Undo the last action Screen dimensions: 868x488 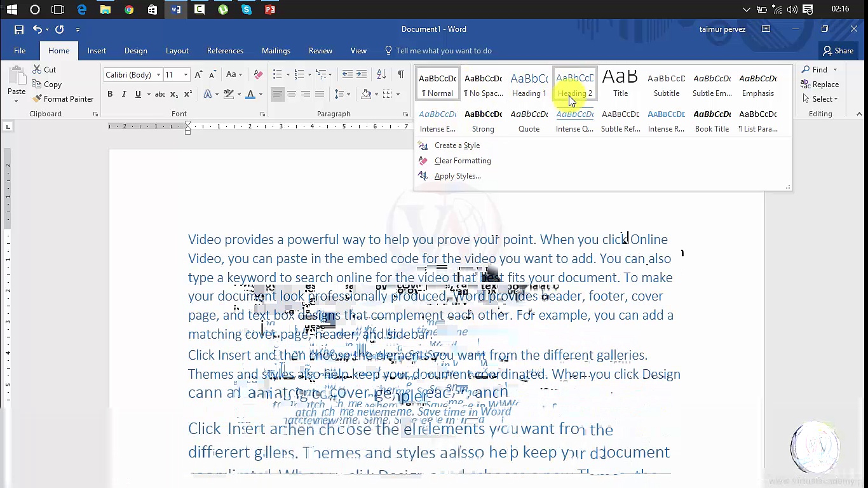click(37, 29)
